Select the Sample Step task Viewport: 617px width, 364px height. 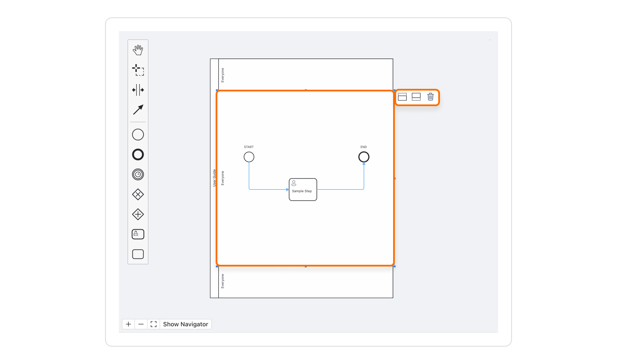coord(303,189)
